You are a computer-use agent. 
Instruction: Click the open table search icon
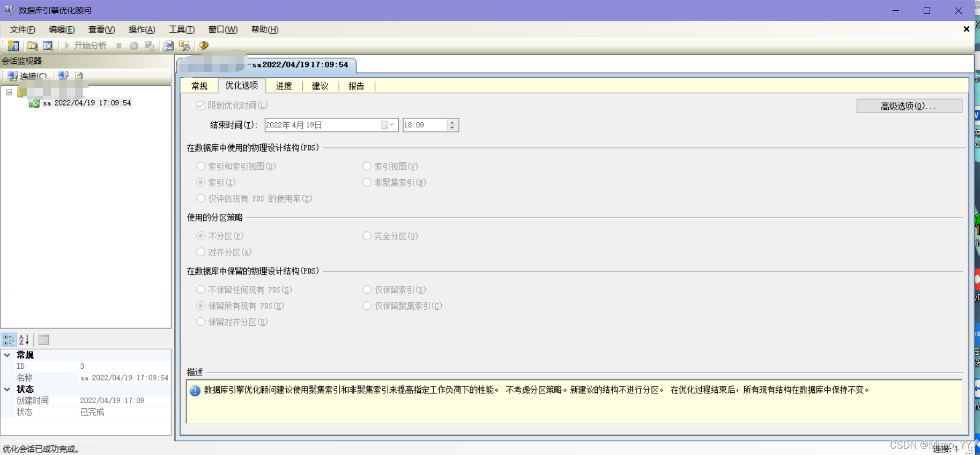point(48,46)
